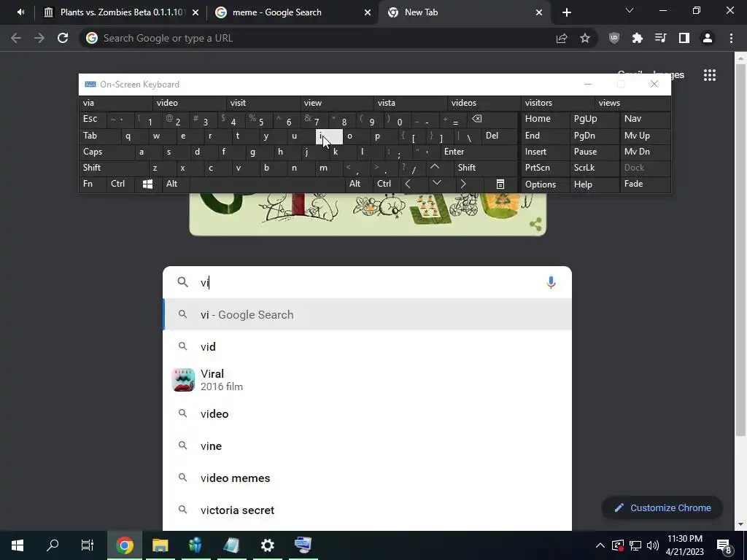Click the share page icon in address bar
This screenshot has width=747, height=560.
(x=562, y=38)
